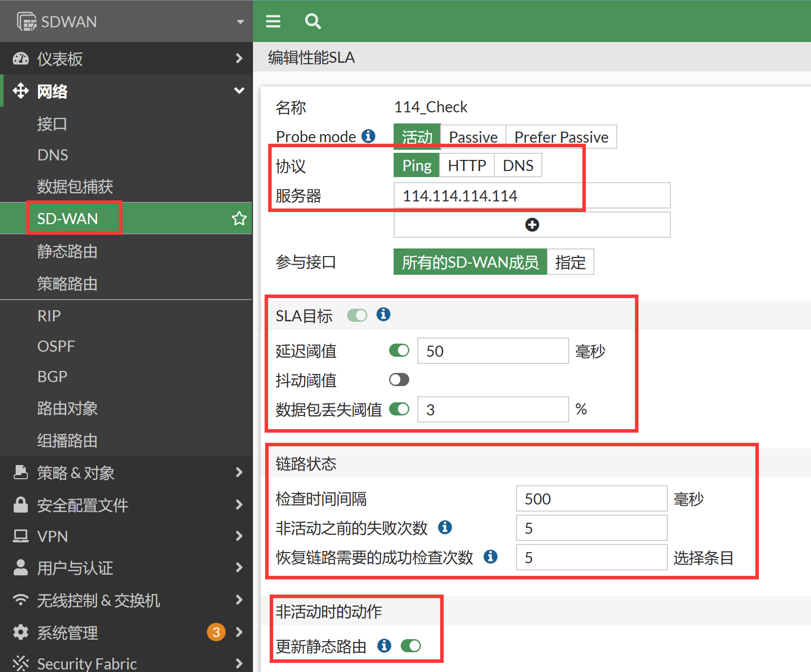Go to the DNS menu item in sidebar
Viewport: 811px width, 672px height.
pyautogui.click(x=53, y=155)
